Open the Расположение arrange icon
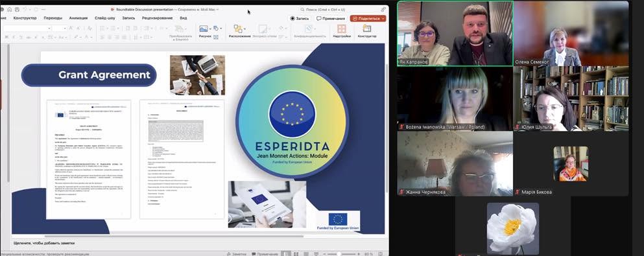Screen dimensions: 644x256 (x=238, y=29)
